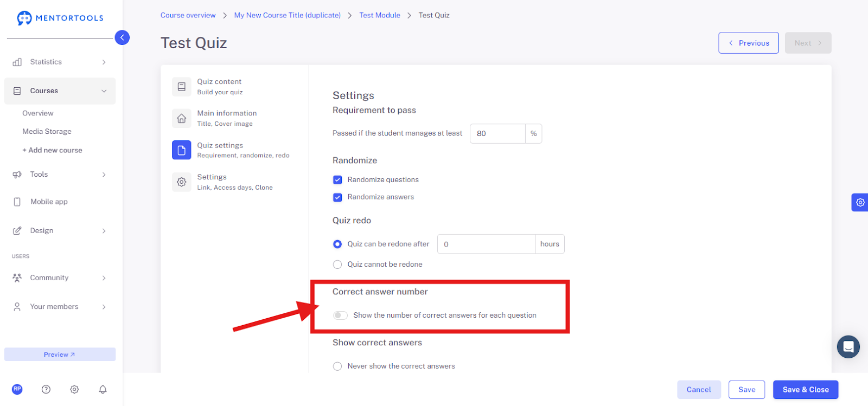
Task: Click the redo hours input field
Action: (486, 244)
